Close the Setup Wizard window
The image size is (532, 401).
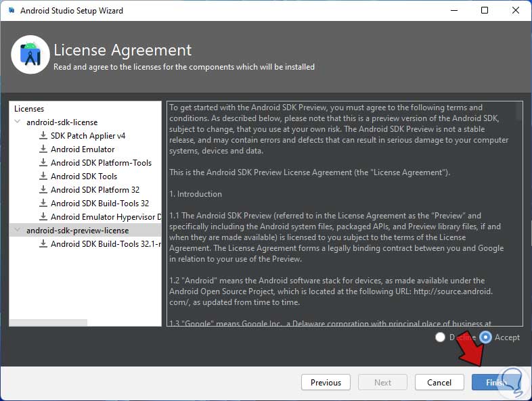point(516,11)
